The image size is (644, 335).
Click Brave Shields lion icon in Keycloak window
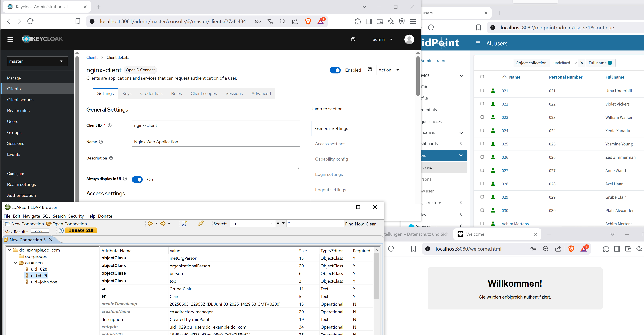(x=308, y=22)
